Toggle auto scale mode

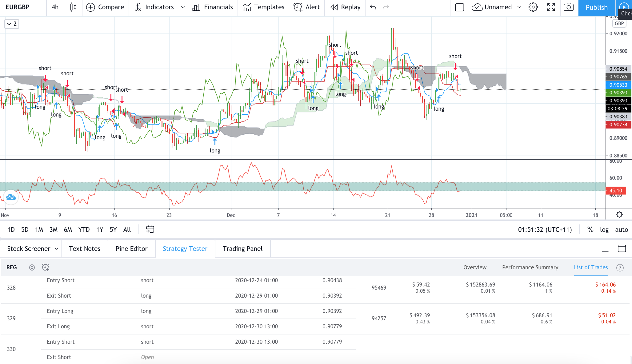coord(622,230)
